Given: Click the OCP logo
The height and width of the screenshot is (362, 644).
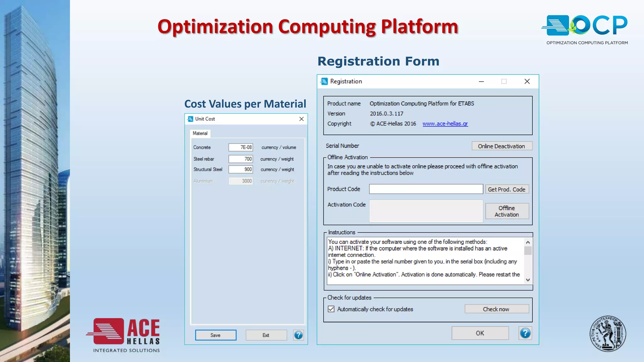Looking at the screenshot, I should [x=585, y=29].
